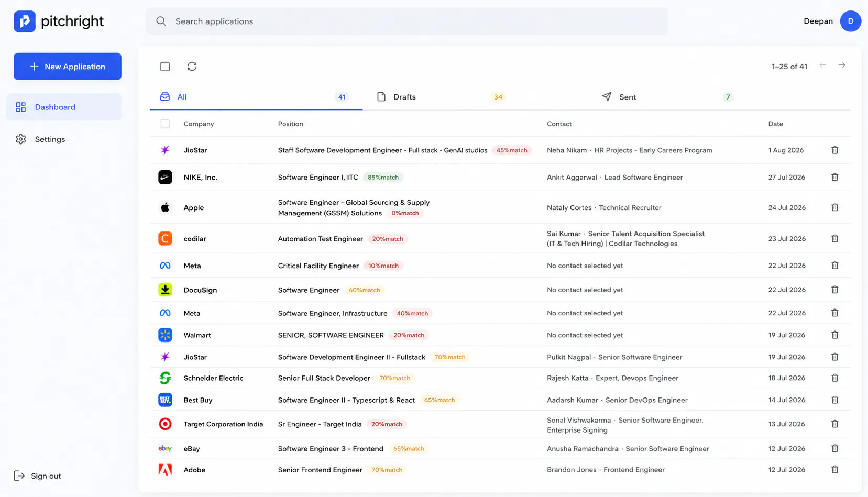Delete the Target Corporation India application
Viewport: 868px width, 497px height.
835,424
